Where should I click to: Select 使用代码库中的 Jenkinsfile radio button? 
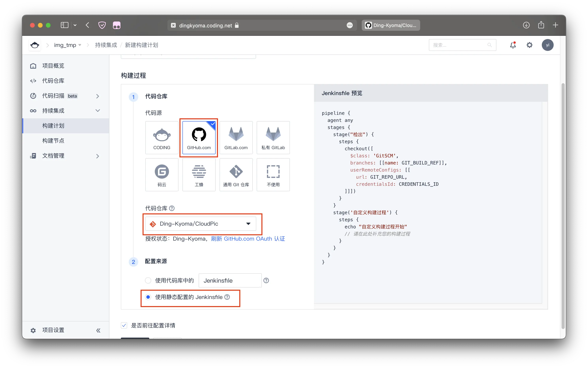(x=148, y=280)
